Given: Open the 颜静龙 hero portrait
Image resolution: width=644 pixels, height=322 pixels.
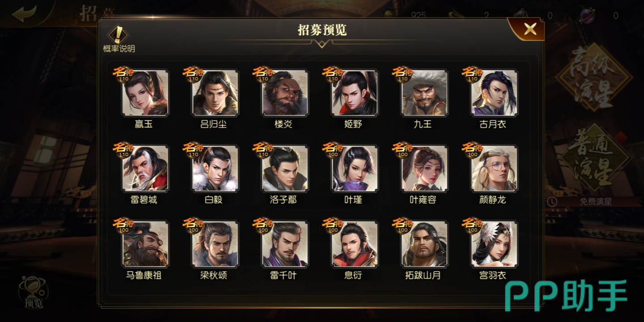Looking at the screenshot, I should pos(494,169).
